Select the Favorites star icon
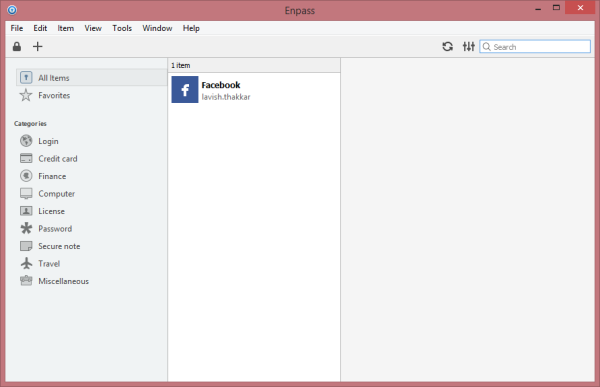Screen dimensions: 600x387 [x=26, y=95]
